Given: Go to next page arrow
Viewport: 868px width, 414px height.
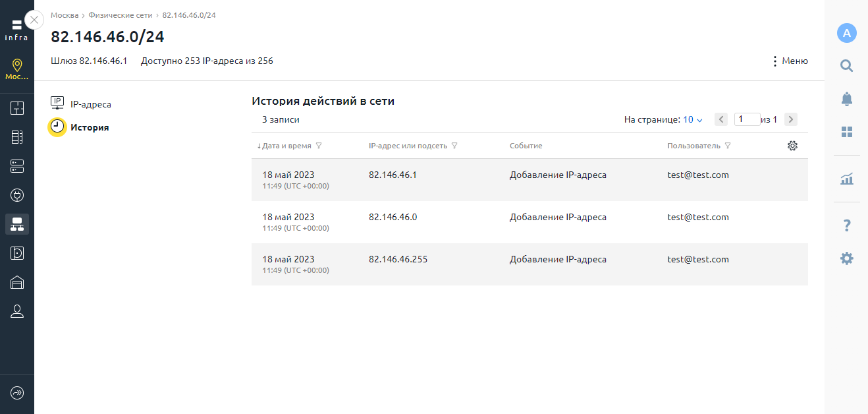Looking at the screenshot, I should click(x=791, y=119).
